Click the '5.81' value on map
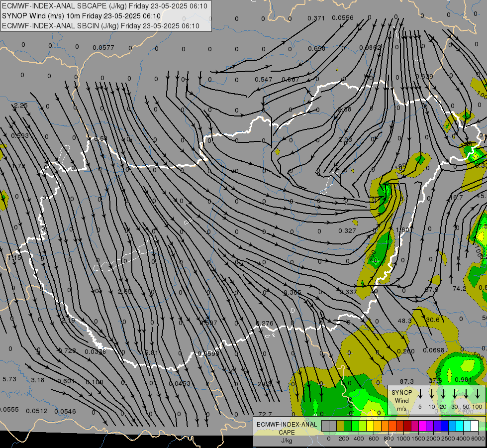This screenshot has height=448, width=487. click(152, 353)
